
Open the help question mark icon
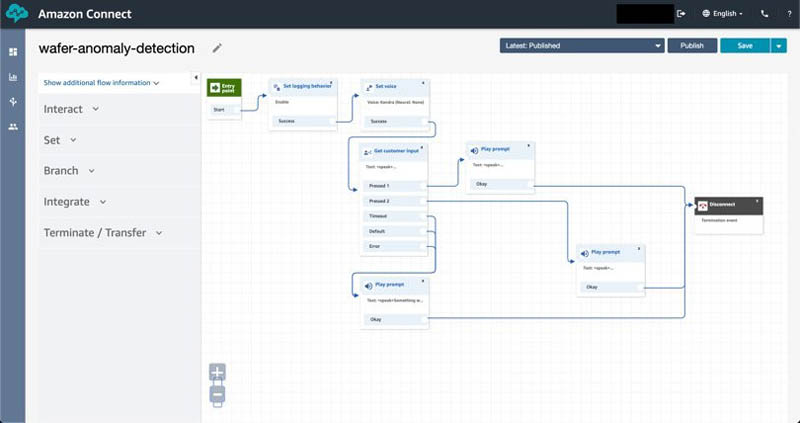(789, 14)
